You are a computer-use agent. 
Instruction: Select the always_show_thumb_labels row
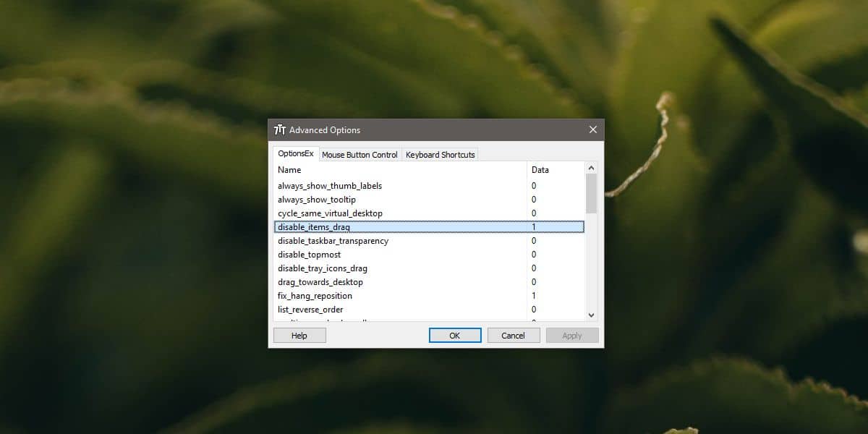point(429,186)
